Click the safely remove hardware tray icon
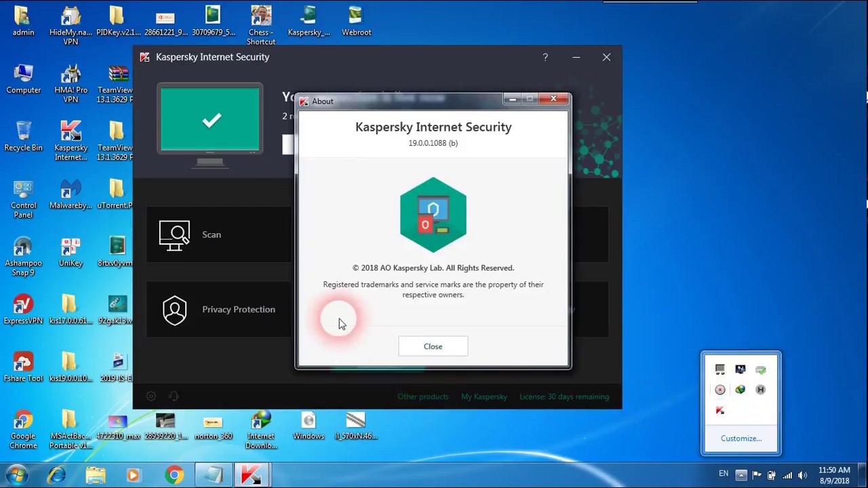Image resolution: width=868 pixels, height=488 pixels. [x=761, y=369]
